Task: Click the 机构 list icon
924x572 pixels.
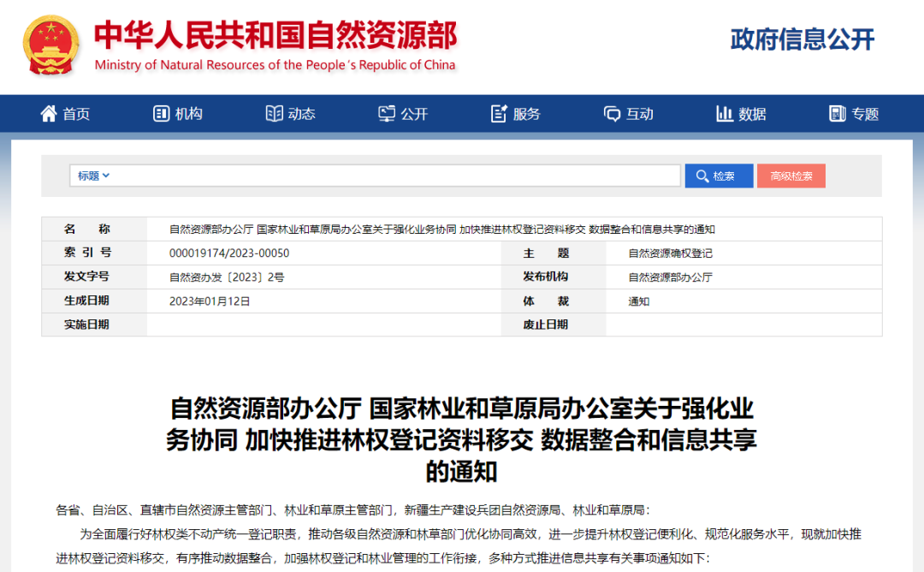Action: tap(161, 113)
